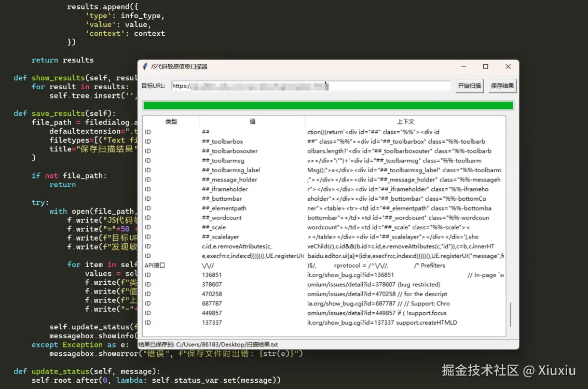Select the row with value ##_message_holder
This screenshot has height=389, width=588.
324,179
